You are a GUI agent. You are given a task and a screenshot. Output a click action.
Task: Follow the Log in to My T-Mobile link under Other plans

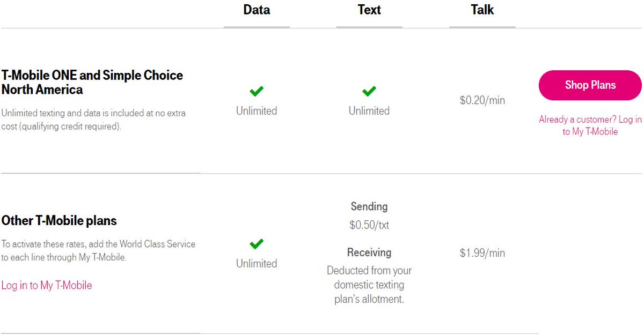point(47,285)
